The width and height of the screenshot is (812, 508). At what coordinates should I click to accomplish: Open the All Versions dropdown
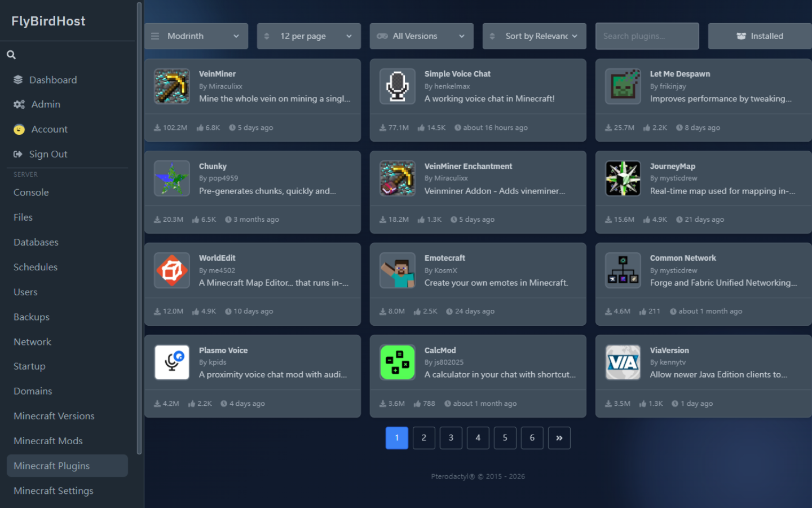[422, 36]
